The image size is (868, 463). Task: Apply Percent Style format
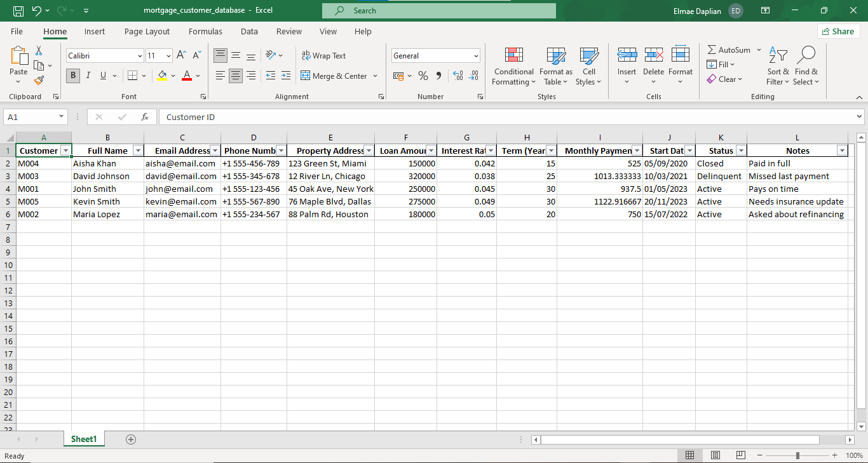point(423,76)
